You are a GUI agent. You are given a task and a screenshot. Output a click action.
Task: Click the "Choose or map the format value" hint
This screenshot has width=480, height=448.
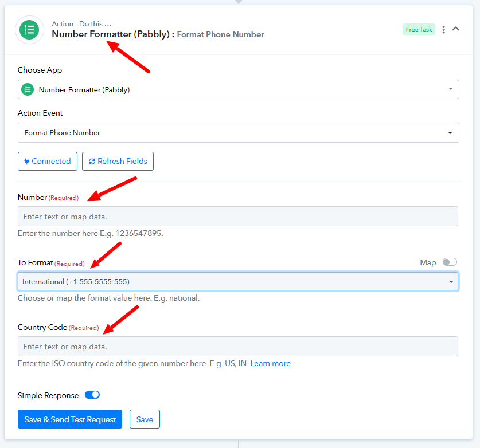coord(108,298)
